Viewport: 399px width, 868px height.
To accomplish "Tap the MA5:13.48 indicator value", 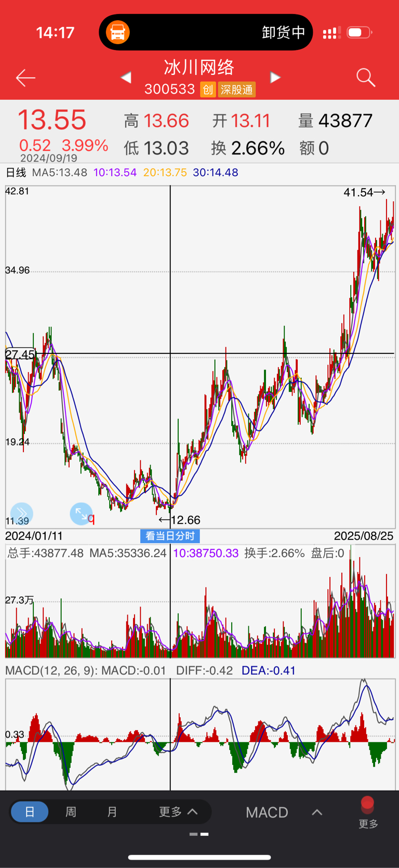I will click(60, 173).
